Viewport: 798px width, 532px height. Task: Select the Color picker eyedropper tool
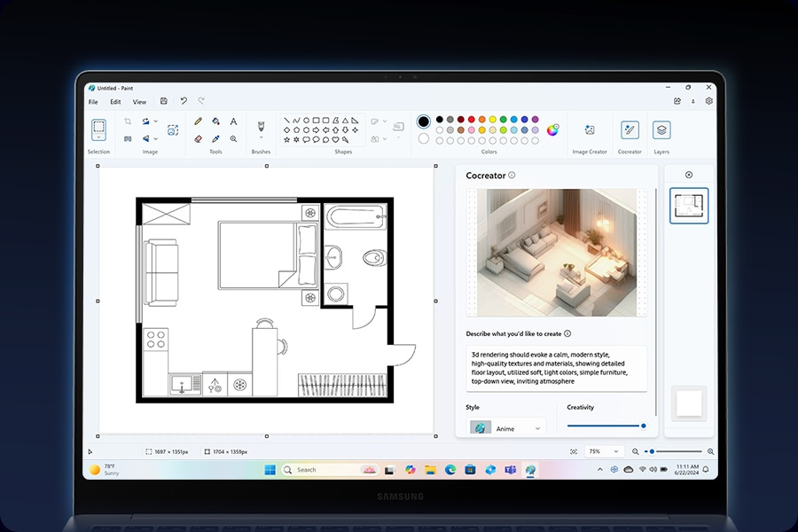point(215,138)
